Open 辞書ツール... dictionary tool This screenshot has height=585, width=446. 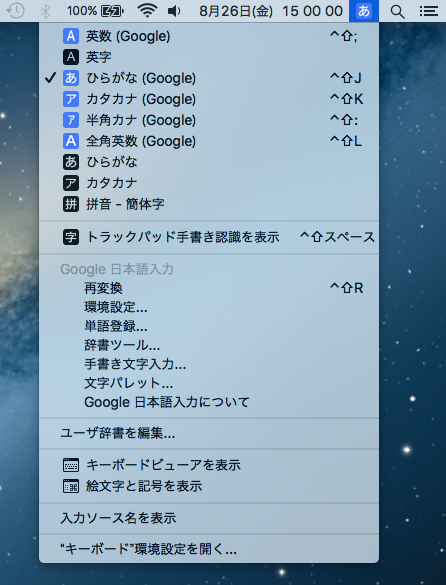click(209, 345)
